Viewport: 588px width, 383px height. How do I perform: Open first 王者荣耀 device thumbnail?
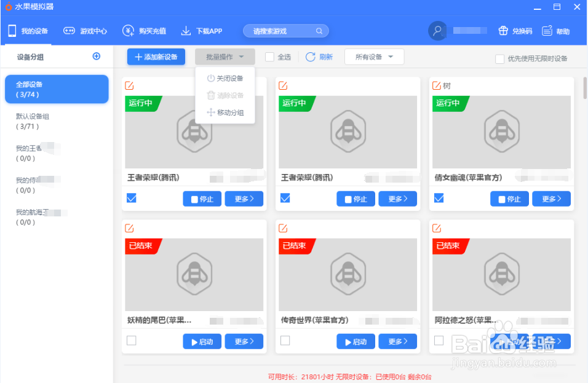pyautogui.click(x=194, y=132)
